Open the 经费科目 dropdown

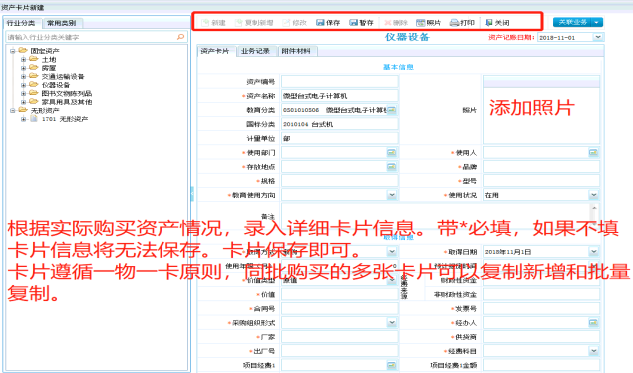593,351
